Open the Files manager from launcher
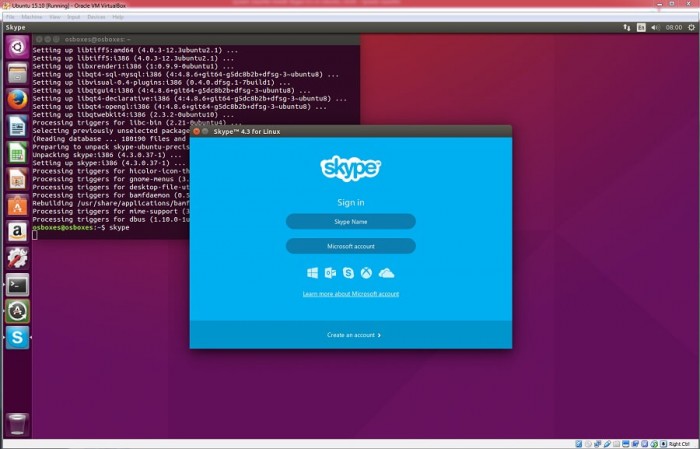Viewport: 700px width, 449px height. [x=17, y=73]
